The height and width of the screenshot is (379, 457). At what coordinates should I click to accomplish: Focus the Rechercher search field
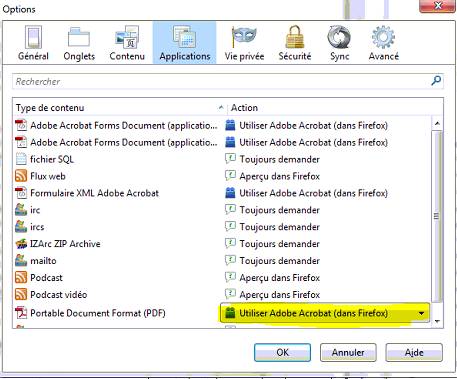point(228,81)
